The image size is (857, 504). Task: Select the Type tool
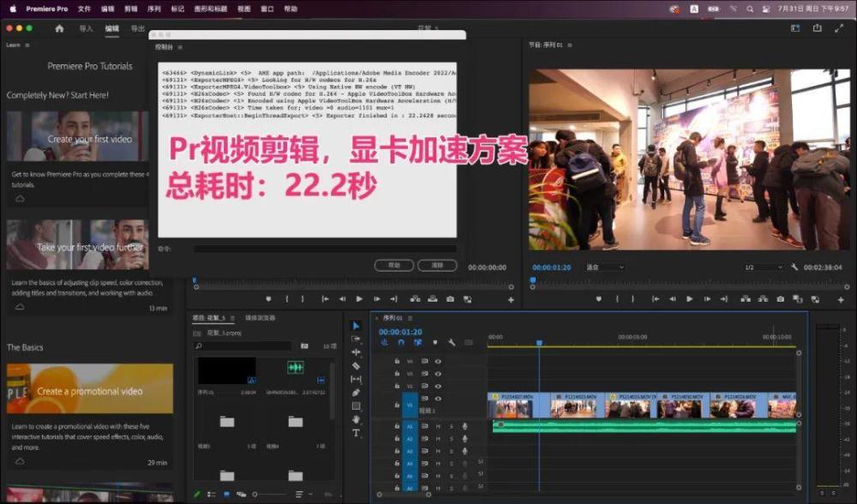point(357,433)
